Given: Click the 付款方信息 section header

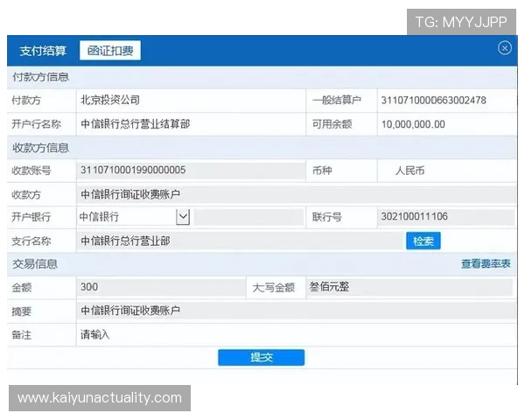Looking at the screenshot, I should point(40,77).
